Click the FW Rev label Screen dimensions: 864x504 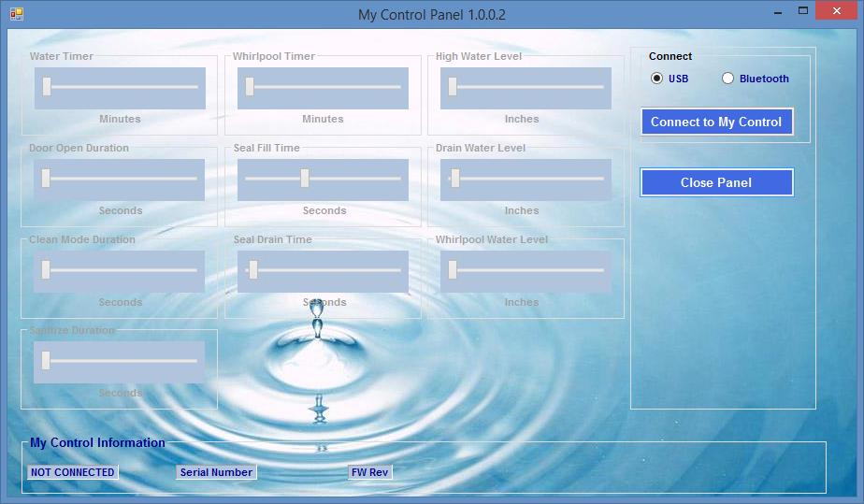pyautogui.click(x=369, y=472)
